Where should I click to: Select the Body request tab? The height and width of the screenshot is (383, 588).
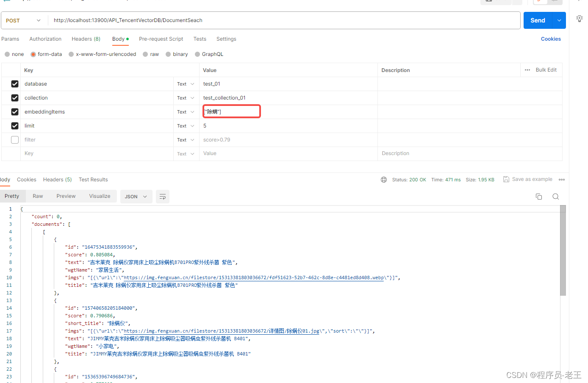pos(120,39)
